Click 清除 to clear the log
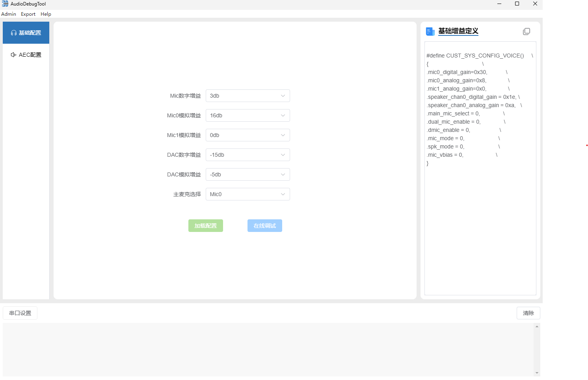 pyautogui.click(x=528, y=313)
